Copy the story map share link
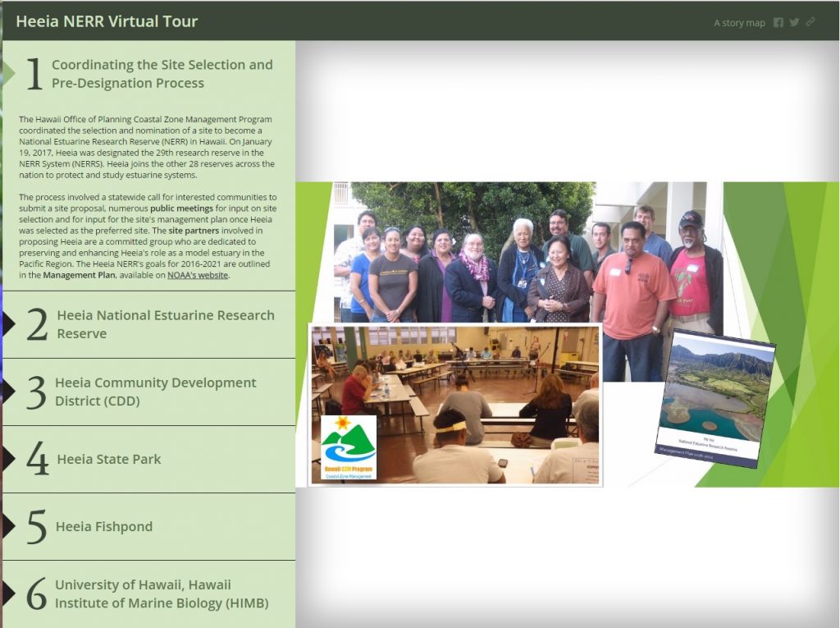 coord(810,23)
